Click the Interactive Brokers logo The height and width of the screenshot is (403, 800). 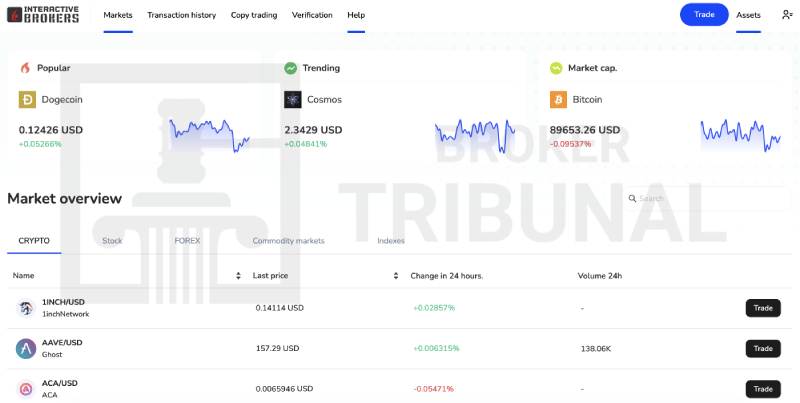coord(43,15)
